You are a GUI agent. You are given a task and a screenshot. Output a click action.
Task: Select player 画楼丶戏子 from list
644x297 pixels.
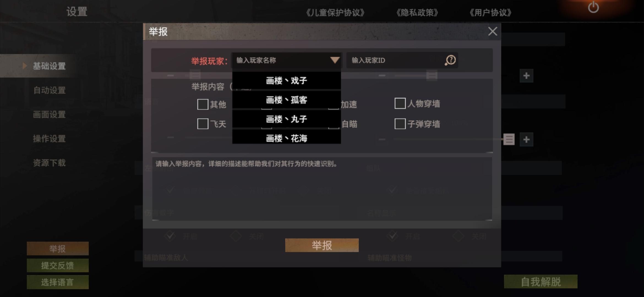point(286,81)
